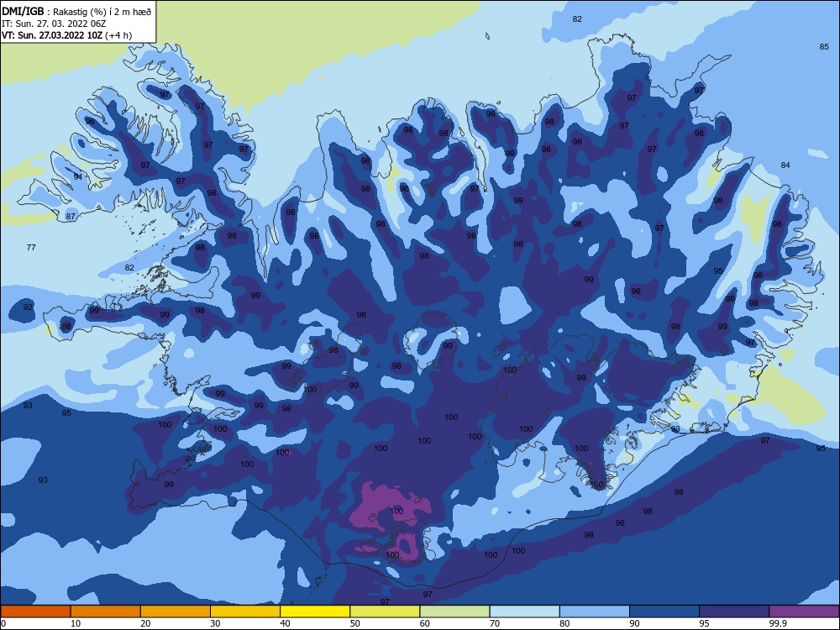Click the 0–10 dark orange legend swatch
The height and width of the screenshot is (630, 840).
(35, 612)
